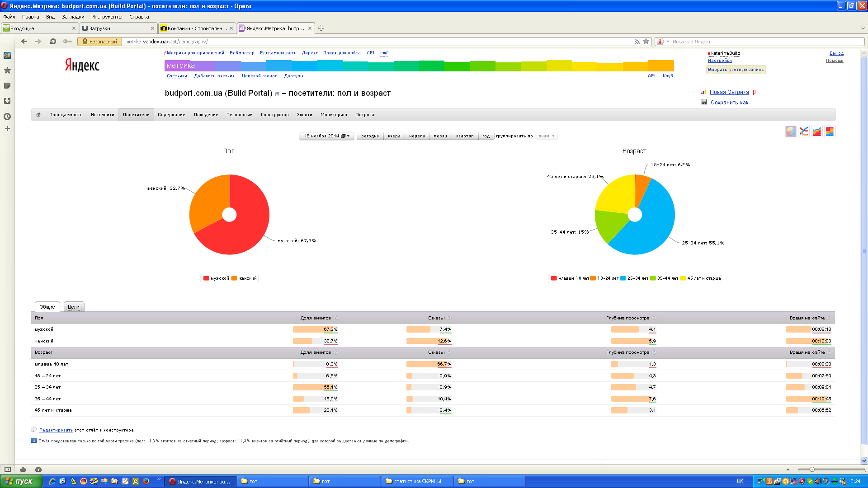868x488 pixels.
Task: Select the неделя period button
Action: tap(417, 136)
